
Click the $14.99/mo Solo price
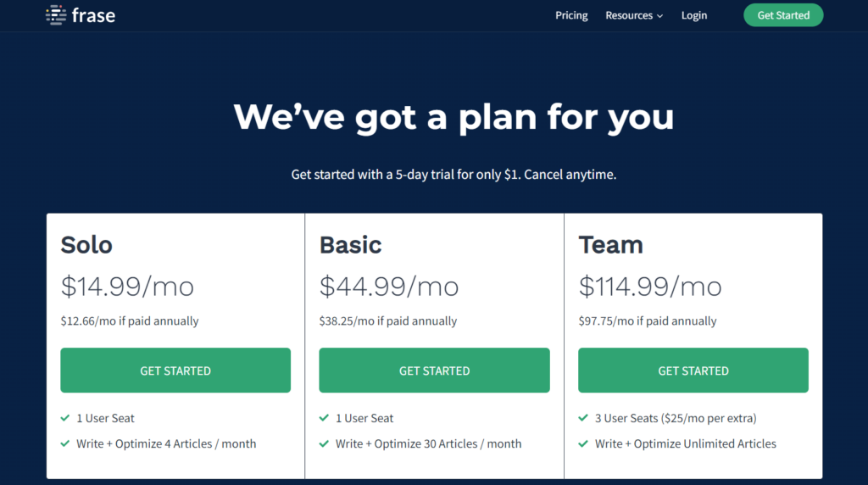(127, 287)
